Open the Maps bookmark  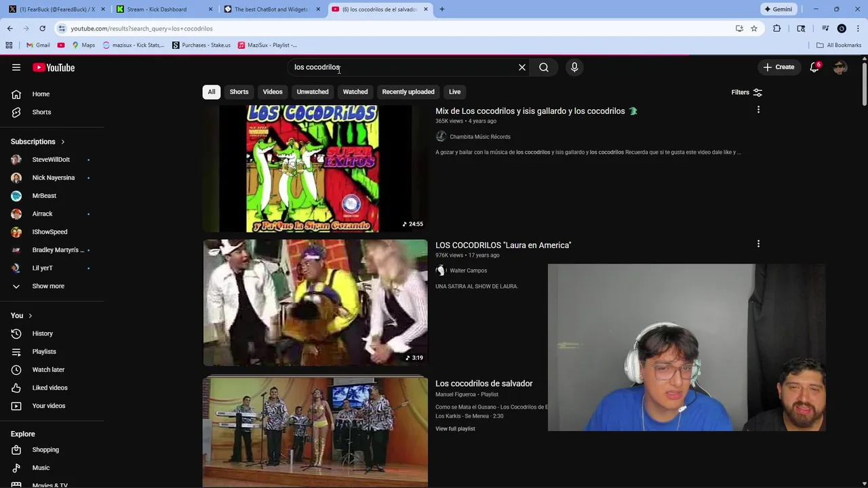click(x=83, y=45)
